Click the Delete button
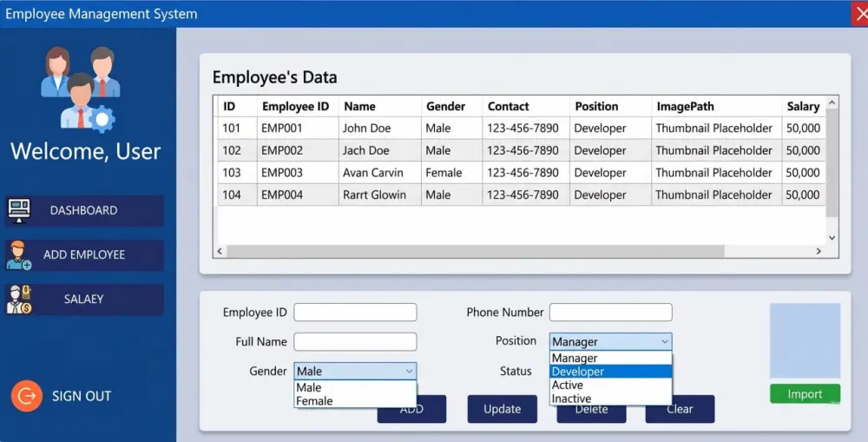 591,411
